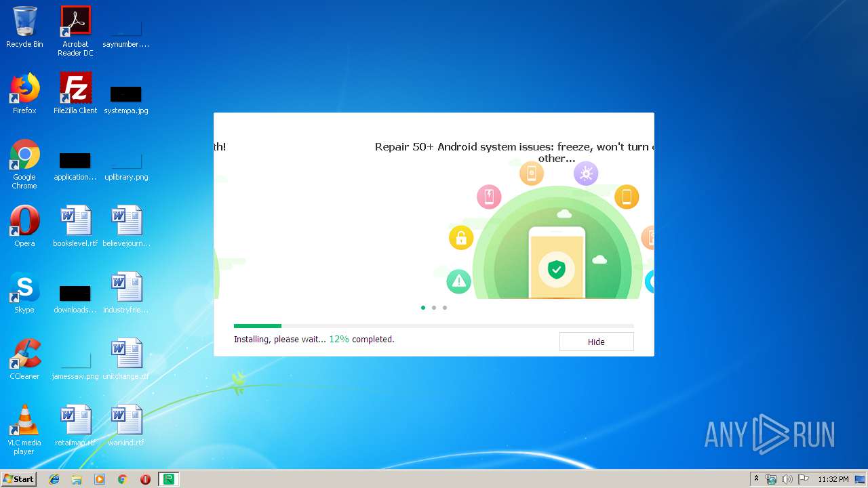Click the installation progress bar
This screenshot has width=868, height=488.
(434, 326)
